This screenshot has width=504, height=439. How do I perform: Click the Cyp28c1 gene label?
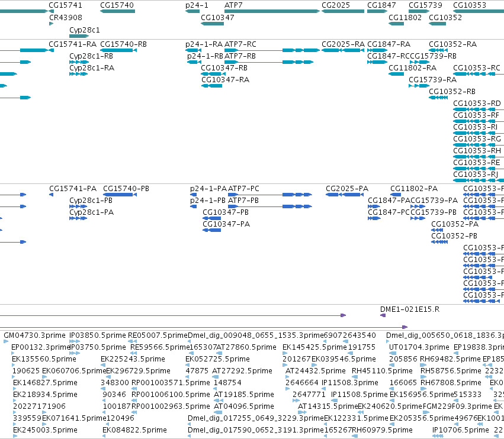point(85,30)
